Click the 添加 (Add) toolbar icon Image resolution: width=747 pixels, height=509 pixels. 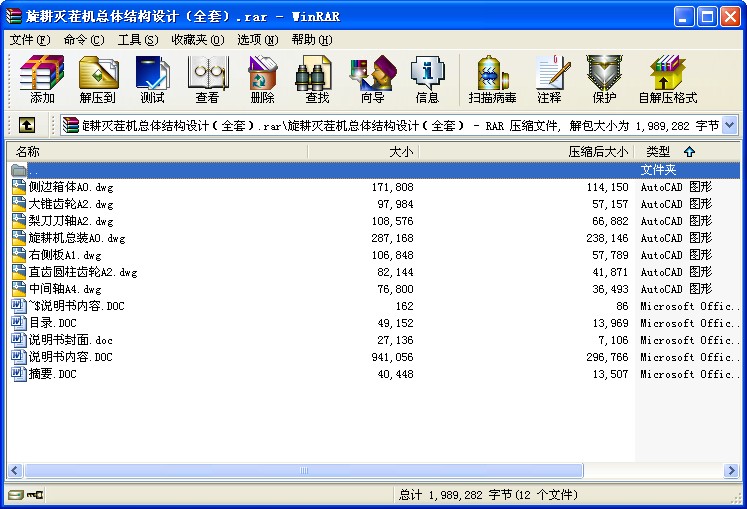pyautogui.click(x=42, y=79)
